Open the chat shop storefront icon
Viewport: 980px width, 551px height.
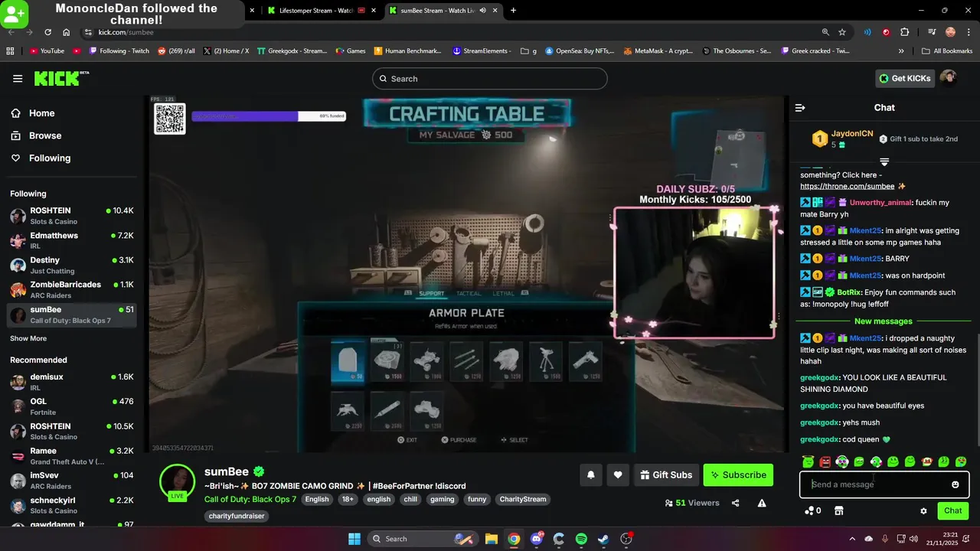(x=838, y=510)
